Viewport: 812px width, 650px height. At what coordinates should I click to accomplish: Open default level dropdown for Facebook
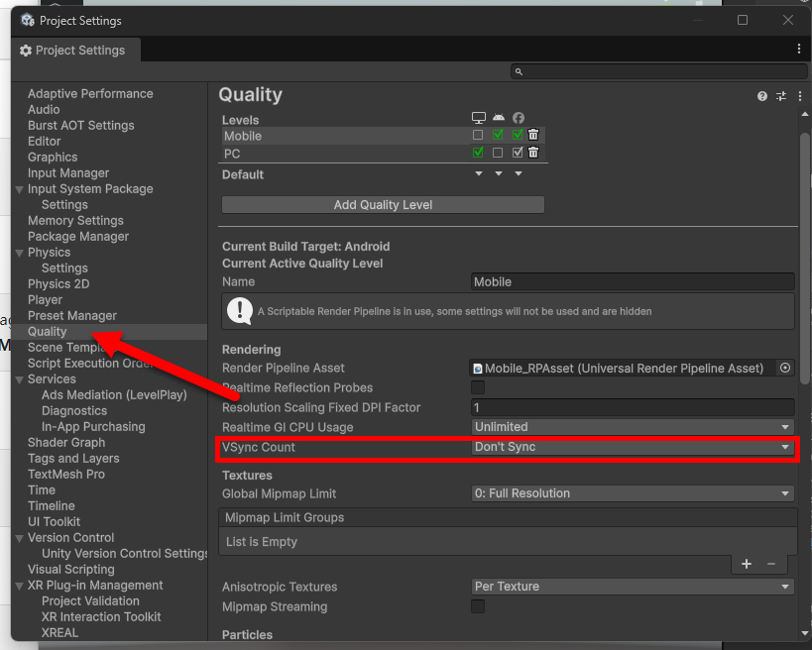click(518, 173)
